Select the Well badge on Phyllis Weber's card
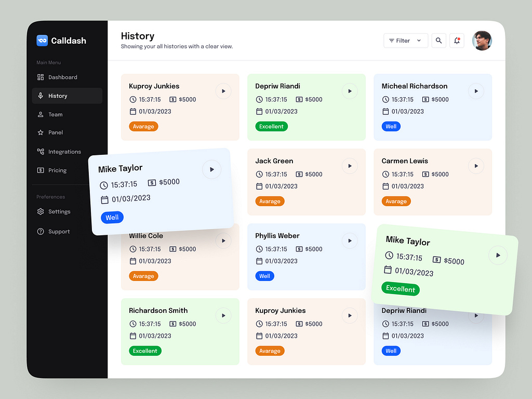Viewport: 532px width, 399px height. pos(265,276)
